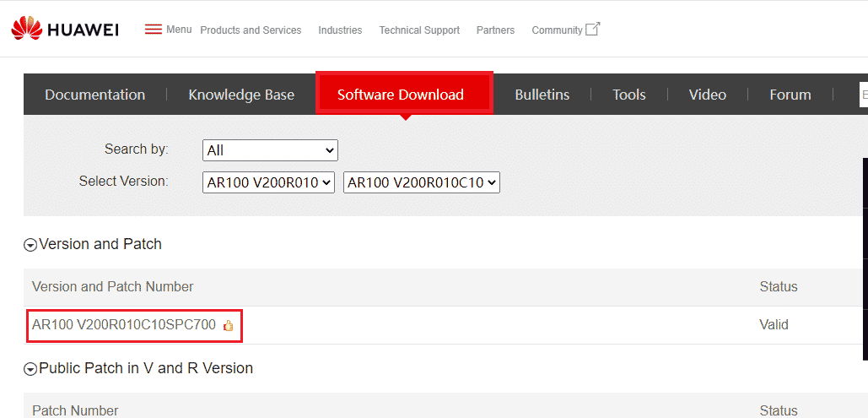
Task: Open the hamburger Menu icon
Action: (154, 30)
